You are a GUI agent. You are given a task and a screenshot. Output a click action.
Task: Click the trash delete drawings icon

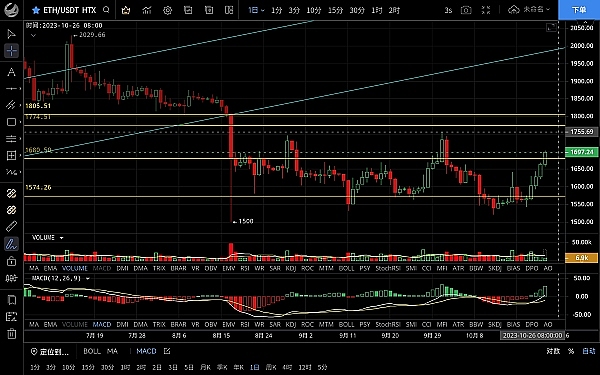click(11, 333)
